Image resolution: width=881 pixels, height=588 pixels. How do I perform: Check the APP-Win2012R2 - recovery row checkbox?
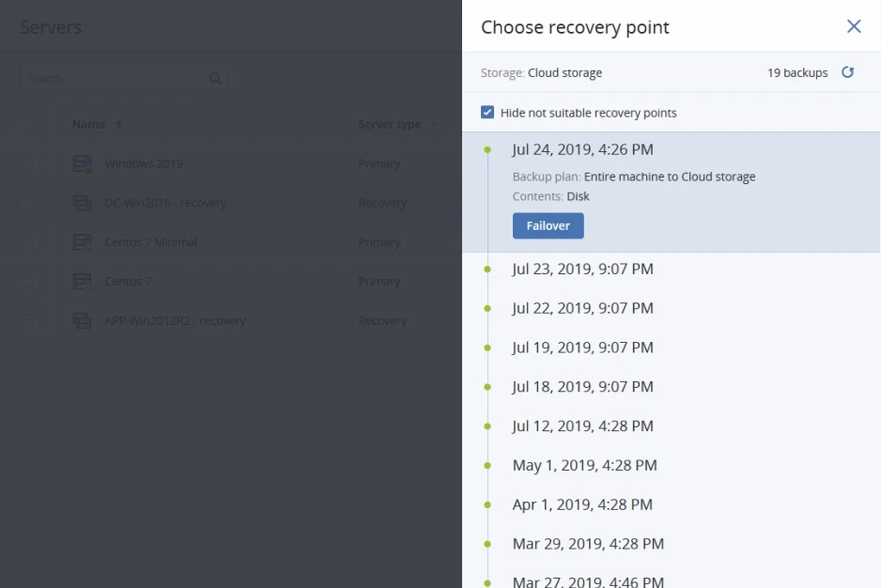(x=26, y=321)
